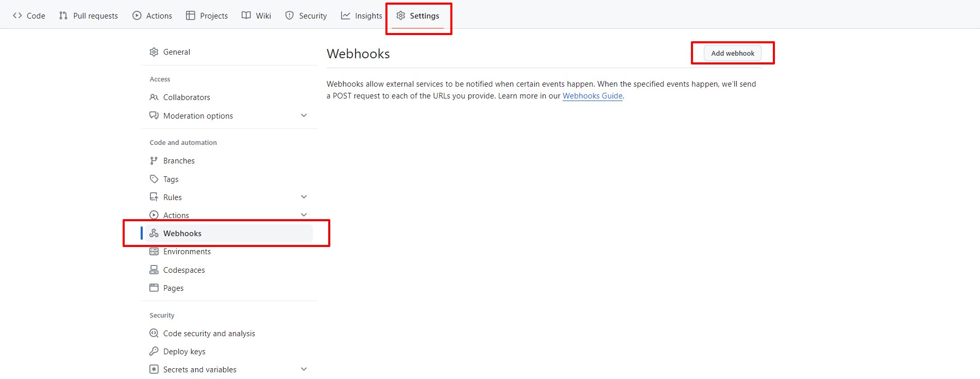980x379 pixels.
Task: Switch to the Pull requests tab
Action: (x=89, y=15)
